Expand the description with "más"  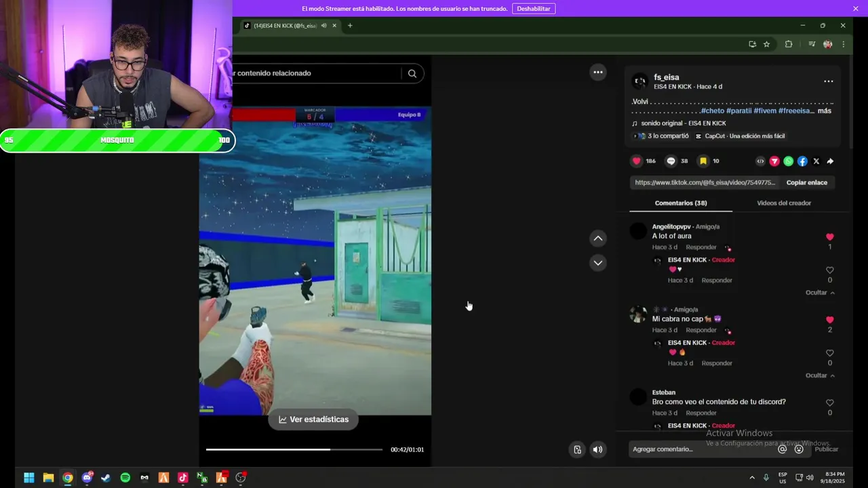click(x=824, y=111)
